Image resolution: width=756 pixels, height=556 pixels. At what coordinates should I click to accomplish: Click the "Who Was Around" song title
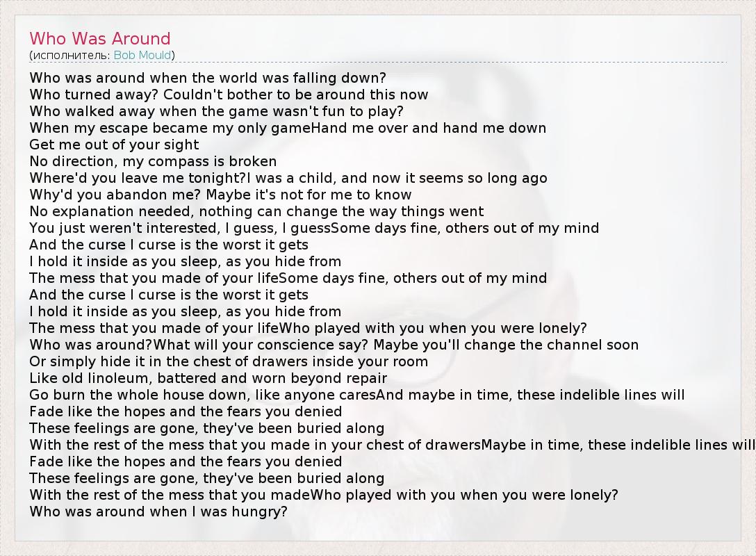(99, 39)
